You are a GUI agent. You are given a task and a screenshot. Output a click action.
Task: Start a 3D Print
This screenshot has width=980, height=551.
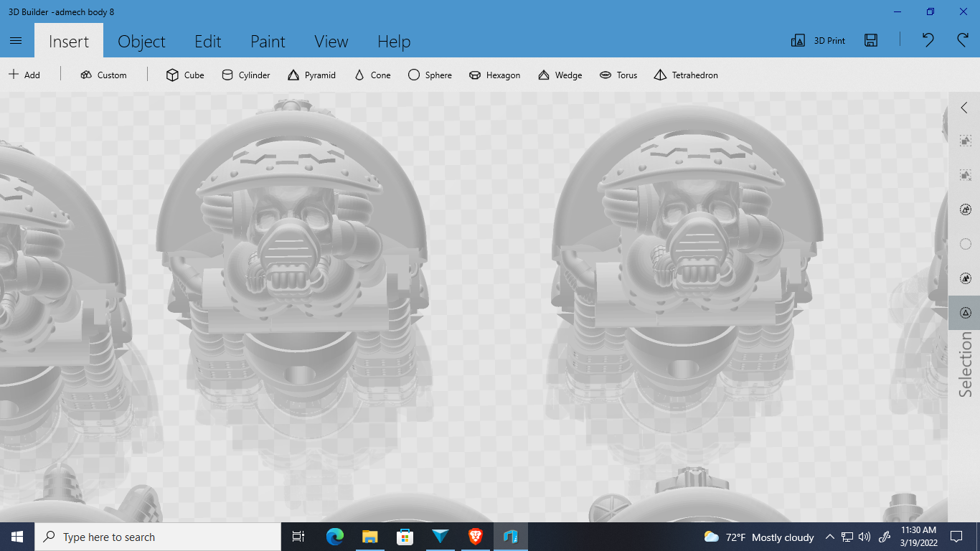[817, 41]
